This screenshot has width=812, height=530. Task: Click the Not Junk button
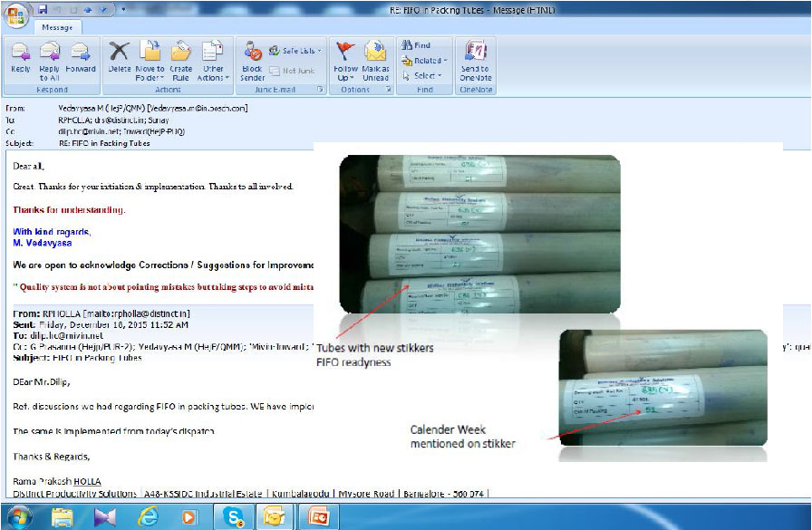(292, 71)
